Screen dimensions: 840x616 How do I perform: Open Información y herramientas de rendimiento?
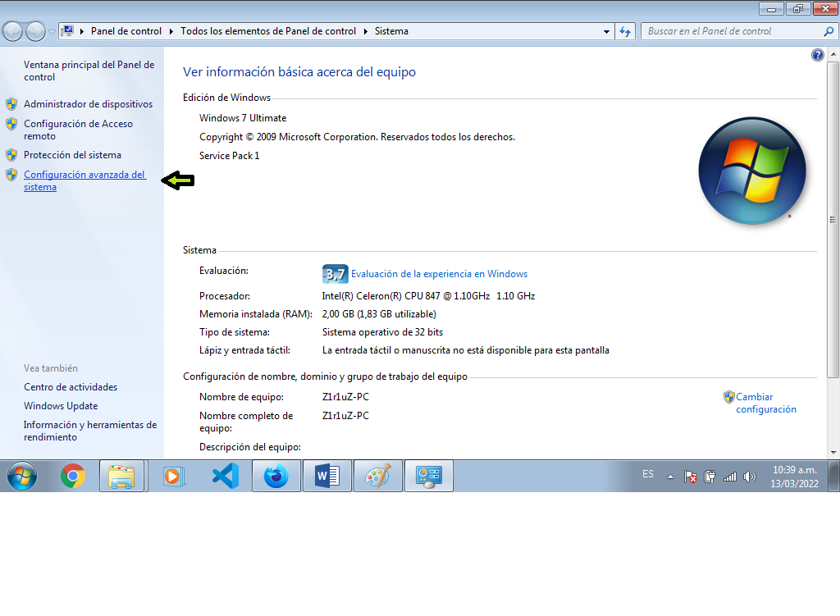(x=90, y=431)
